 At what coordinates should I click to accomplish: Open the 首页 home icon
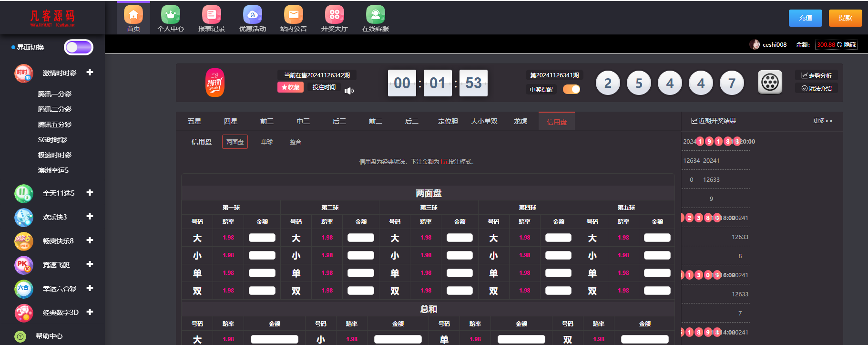coord(133,15)
